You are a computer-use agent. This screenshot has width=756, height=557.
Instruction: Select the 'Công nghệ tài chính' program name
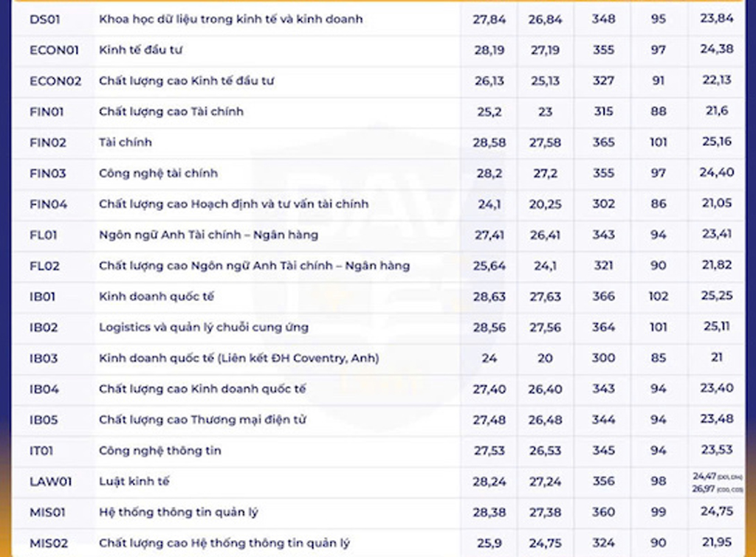pos(159,173)
